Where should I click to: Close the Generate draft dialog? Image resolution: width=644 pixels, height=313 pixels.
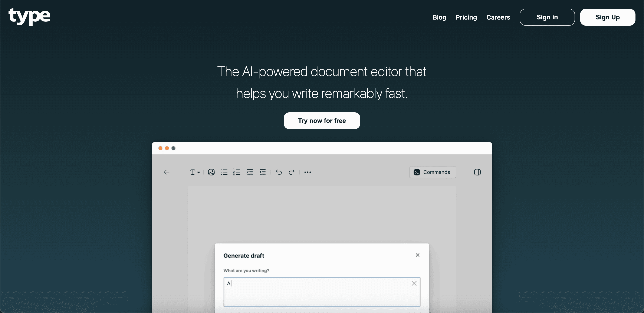coord(417,255)
